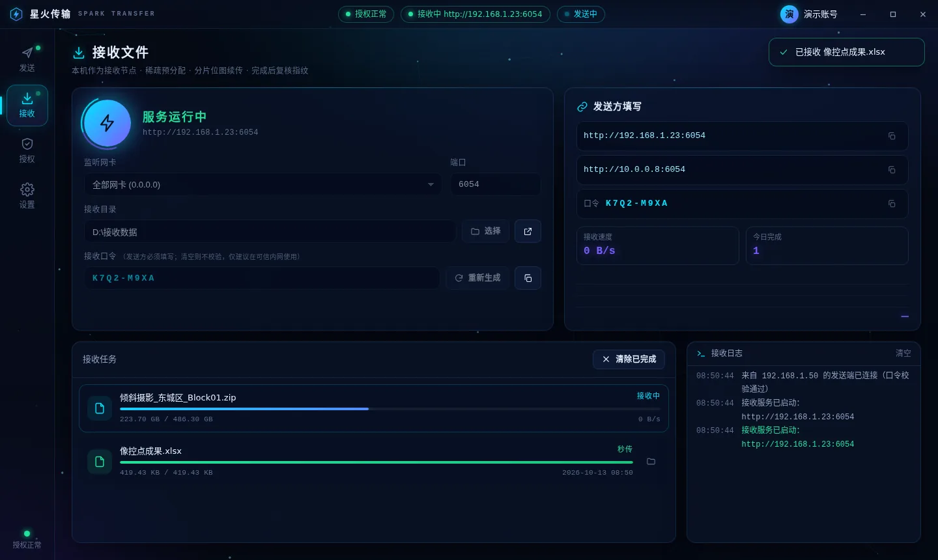Click progress bar of 像控点成果.xlsx

[x=377, y=462]
